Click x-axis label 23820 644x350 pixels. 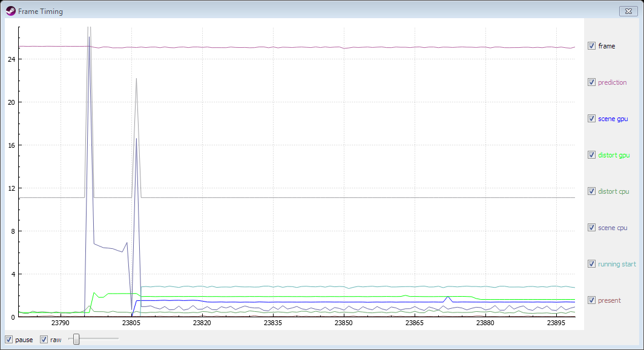(x=202, y=323)
